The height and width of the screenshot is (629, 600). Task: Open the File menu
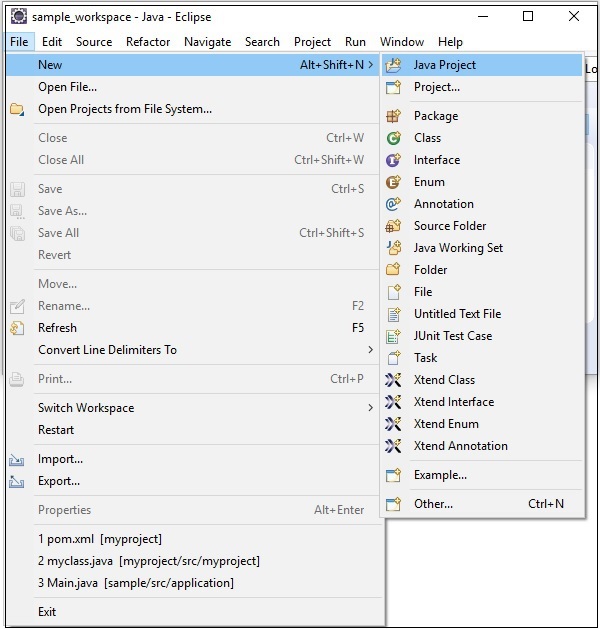click(19, 42)
